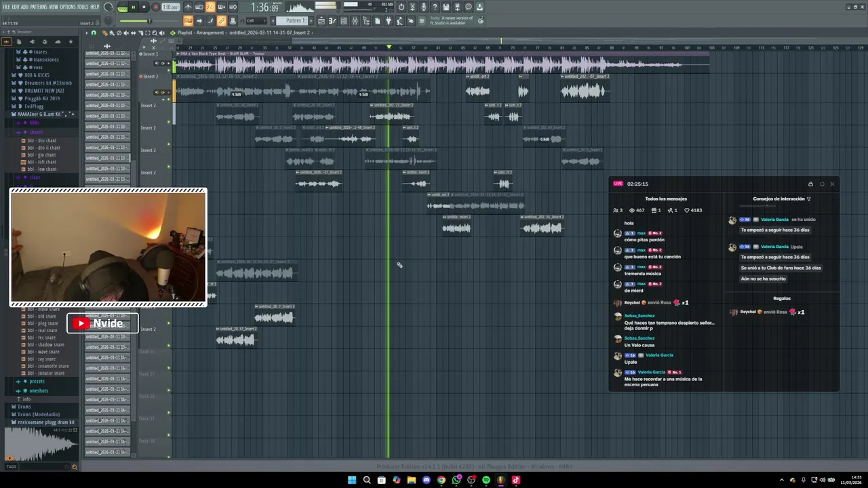The width and height of the screenshot is (868, 488).
Task: Click the save project icon
Action: [446, 7]
